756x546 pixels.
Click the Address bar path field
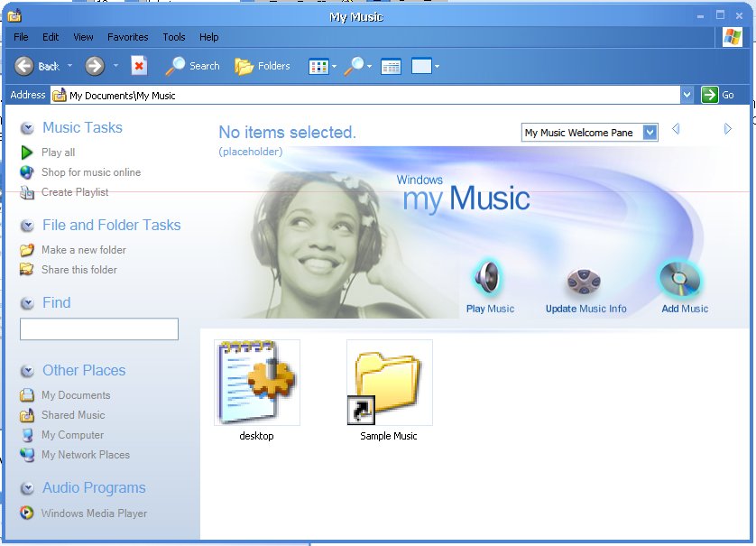[365, 95]
